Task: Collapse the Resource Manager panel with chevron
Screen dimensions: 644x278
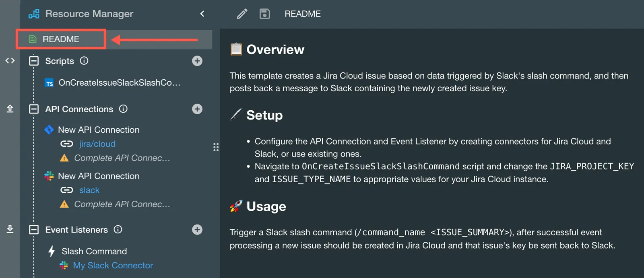Action: (202, 14)
